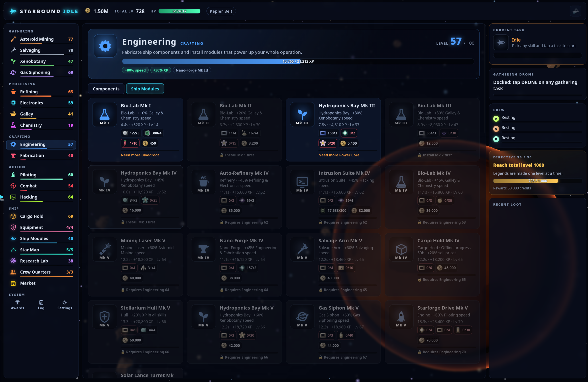Click crew member P avatar
The width and height of the screenshot is (588, 382).
496,119
